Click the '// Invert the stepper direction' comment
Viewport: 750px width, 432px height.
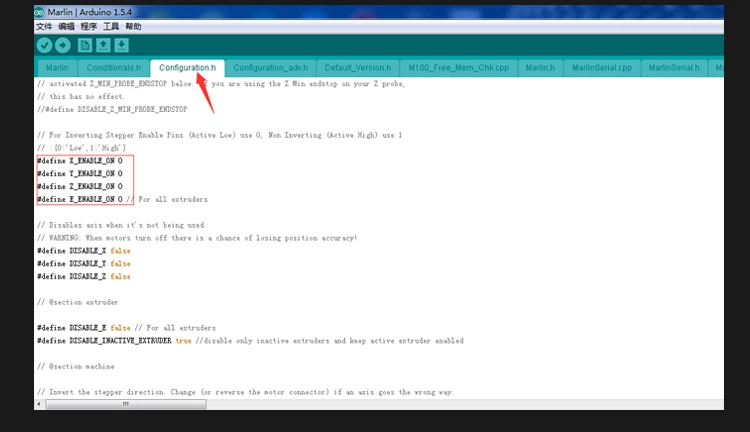245,392
